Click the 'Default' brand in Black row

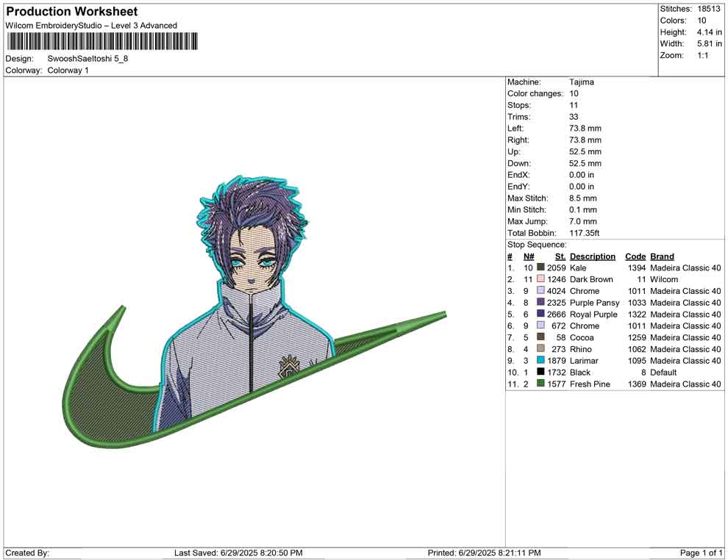(663, 372)
